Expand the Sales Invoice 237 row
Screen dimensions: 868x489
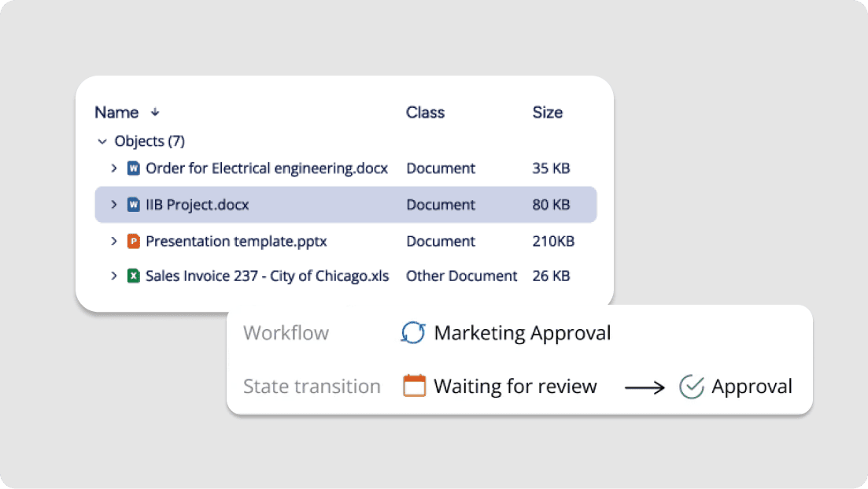[114, 276]
